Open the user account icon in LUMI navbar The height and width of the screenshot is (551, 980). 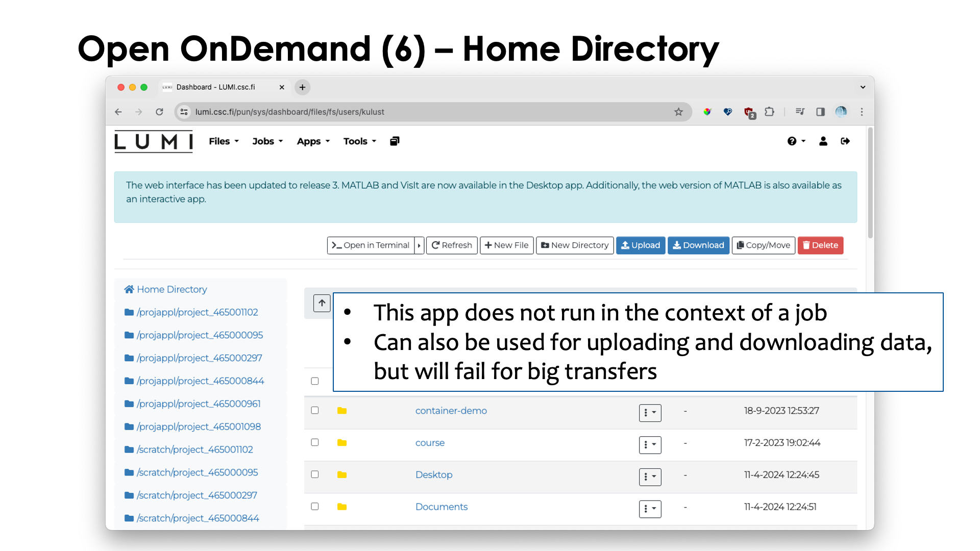[x=823, y=141]
